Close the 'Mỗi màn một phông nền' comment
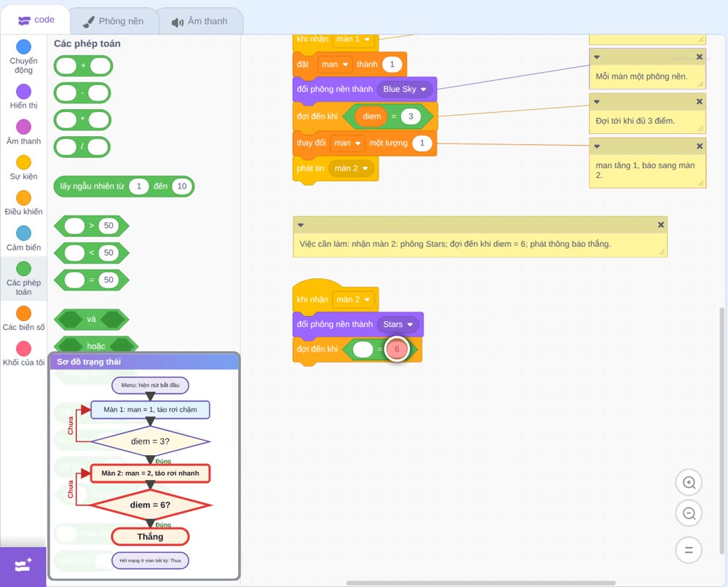Image resolution: width=728 pixels, height=587 pixels. click(x=699, y=57)
